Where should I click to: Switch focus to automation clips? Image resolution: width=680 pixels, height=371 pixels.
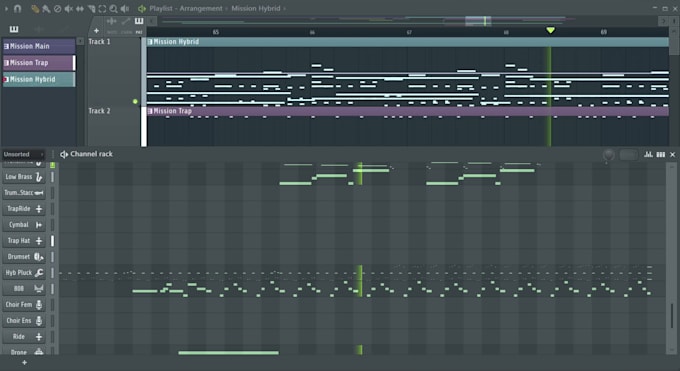(126, 21)
